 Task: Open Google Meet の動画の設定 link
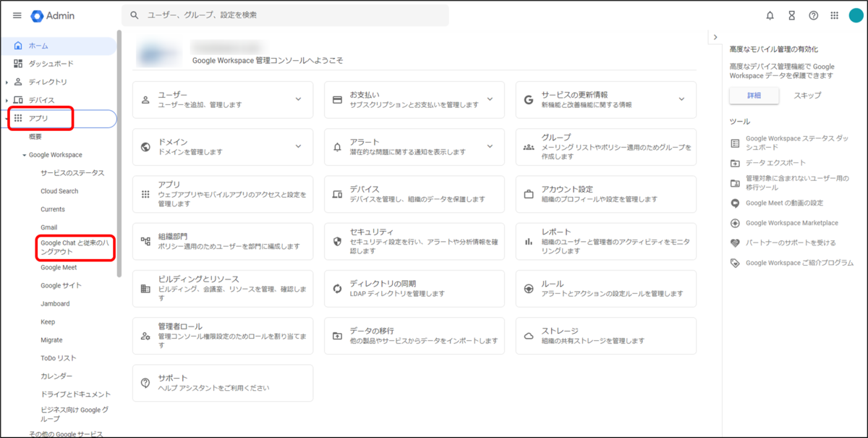click(x=784, y=203)
